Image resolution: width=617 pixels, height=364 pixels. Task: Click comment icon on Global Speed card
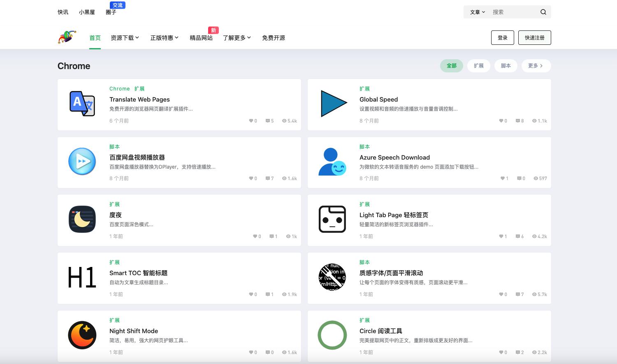point(518,121)
